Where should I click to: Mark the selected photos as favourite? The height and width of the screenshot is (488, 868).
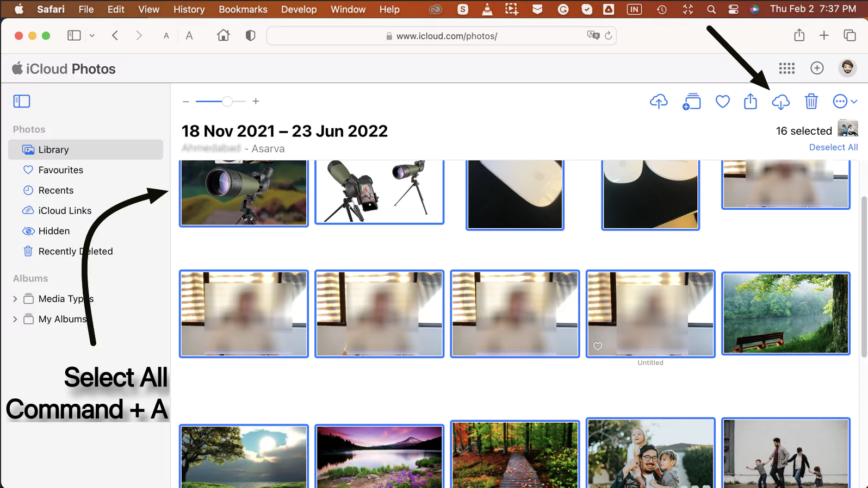722,102
